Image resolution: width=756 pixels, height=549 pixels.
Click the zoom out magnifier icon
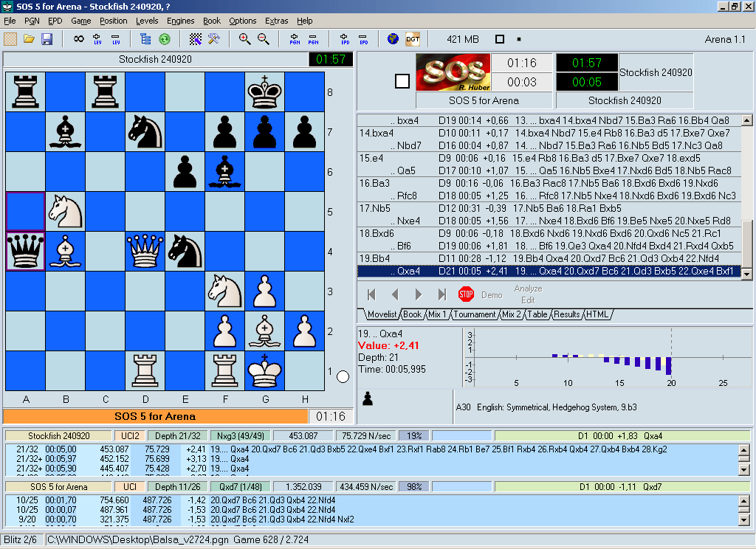point(263,39)
